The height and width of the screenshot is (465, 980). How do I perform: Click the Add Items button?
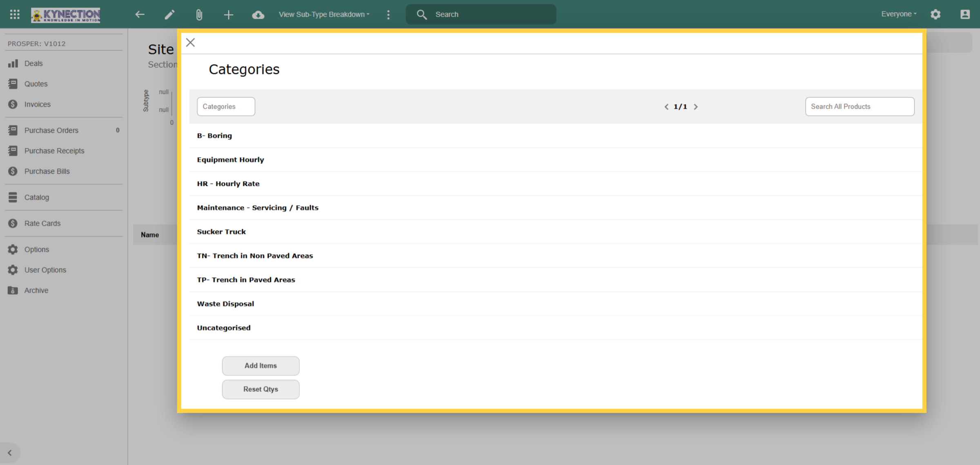[261, 366]
